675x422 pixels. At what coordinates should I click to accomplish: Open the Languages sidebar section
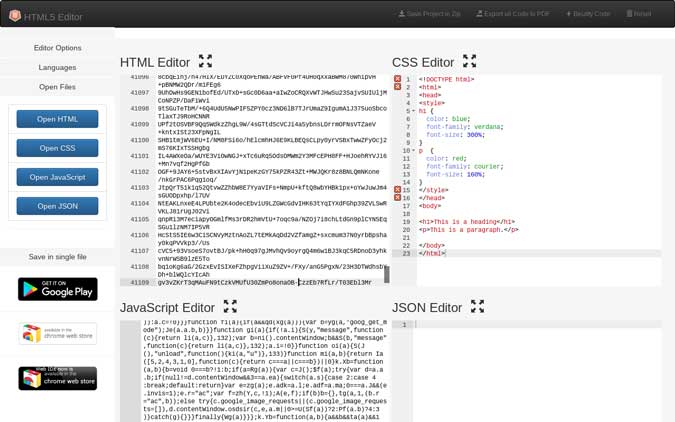58,67
